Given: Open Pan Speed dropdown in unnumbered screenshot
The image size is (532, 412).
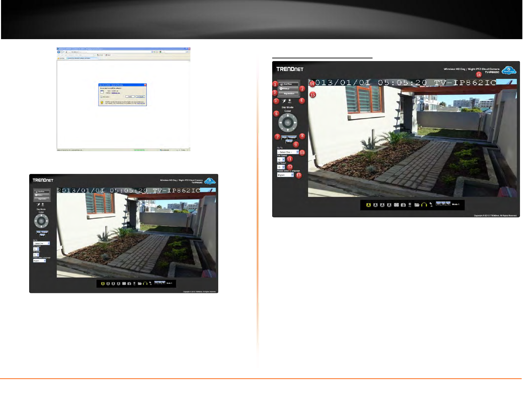Looking at the screenshot, I should tap(36, 249).
